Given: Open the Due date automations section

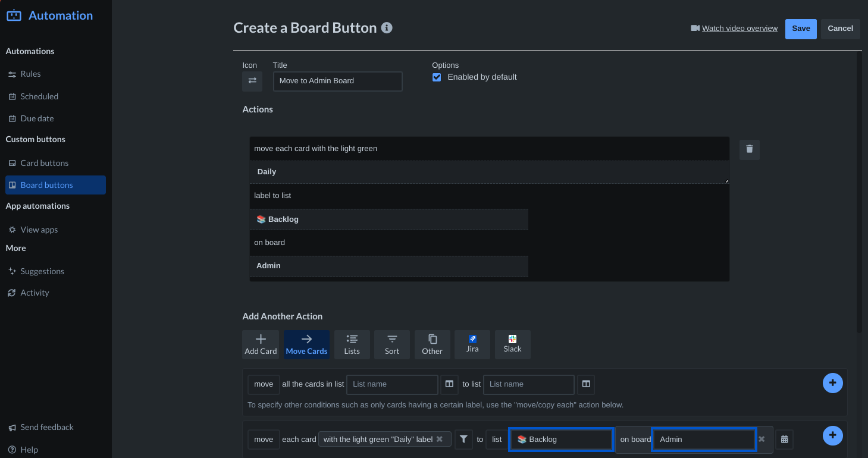Looking at the screenshot, I should [x=37, y=118].
